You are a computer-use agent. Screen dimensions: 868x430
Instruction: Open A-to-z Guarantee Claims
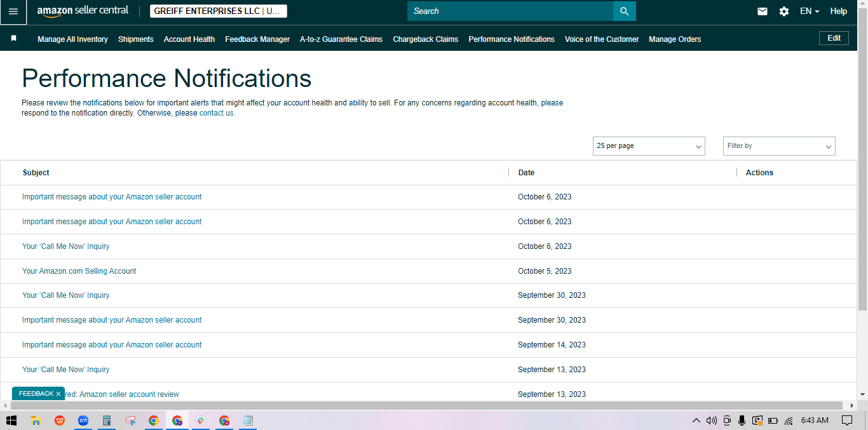341,39
